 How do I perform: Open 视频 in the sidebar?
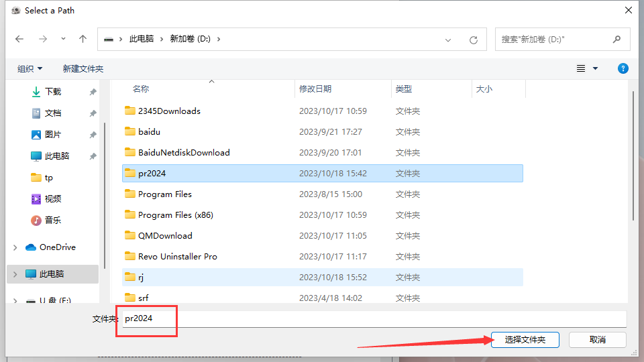pyautogui.click(x=52, y=198)
